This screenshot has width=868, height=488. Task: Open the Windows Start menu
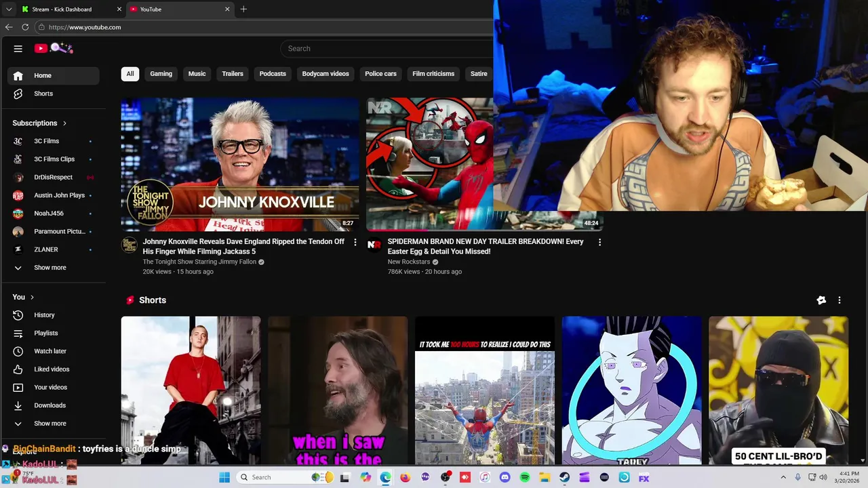click(224, 477)
